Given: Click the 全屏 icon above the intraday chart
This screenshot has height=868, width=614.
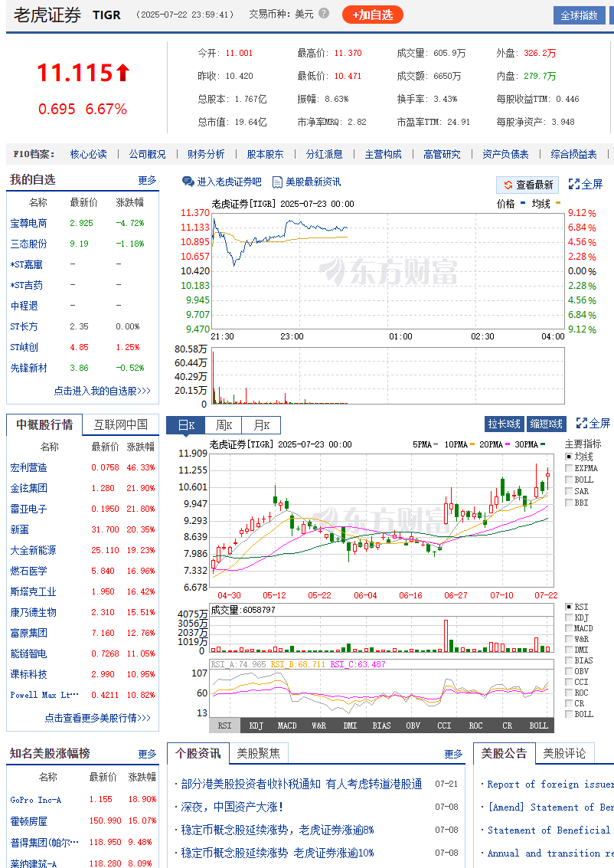Looking at the screenshot, I should (574, 184).
